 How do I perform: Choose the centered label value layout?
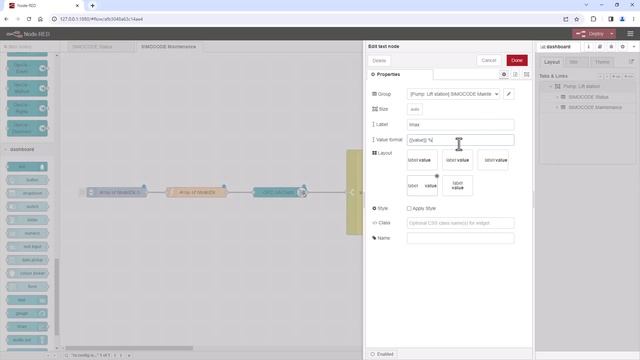click(x=458, y=160)
